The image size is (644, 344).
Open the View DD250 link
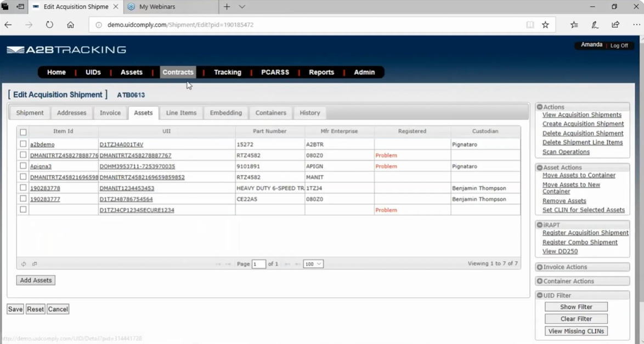click(559, 251)
